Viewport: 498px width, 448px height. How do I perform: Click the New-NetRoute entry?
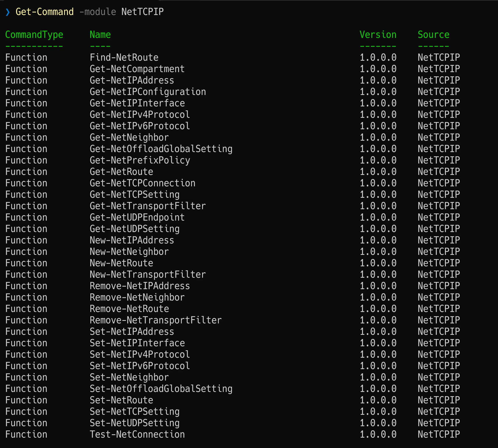tap(121, 263)
